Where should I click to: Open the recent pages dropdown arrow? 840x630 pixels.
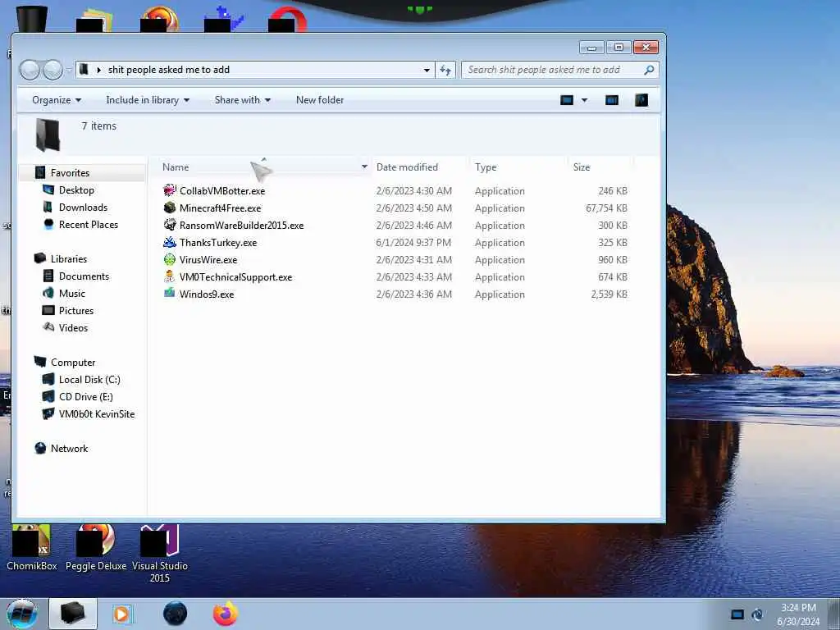tap(69, 71)
